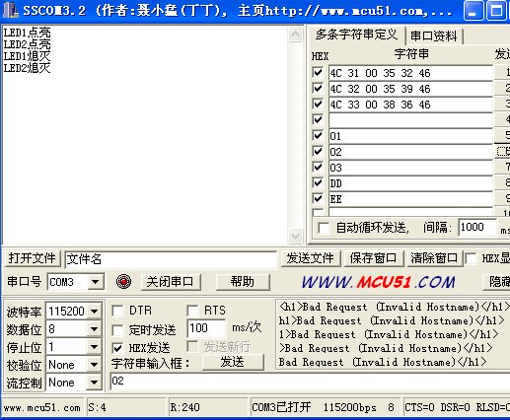Click the 打开文件 button
510x420 pixels.
tap(33, 258)
